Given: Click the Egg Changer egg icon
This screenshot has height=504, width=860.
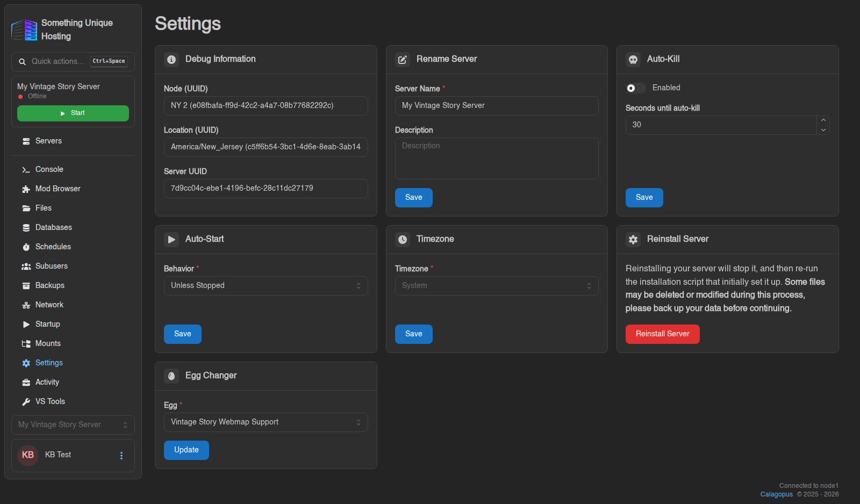Looking at the screenshot, I should click(171, 376).
